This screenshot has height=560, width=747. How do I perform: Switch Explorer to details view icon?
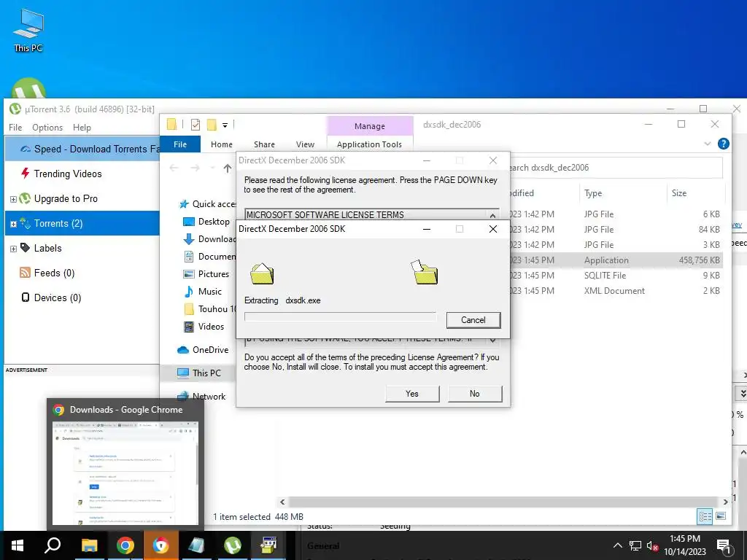(x=705, y=516)
